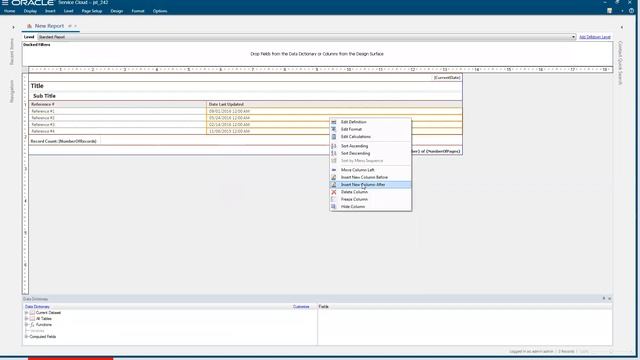Screen dimensions: 640x360
Task: Click the Hide Column menu icon
Action: (334, 207)
